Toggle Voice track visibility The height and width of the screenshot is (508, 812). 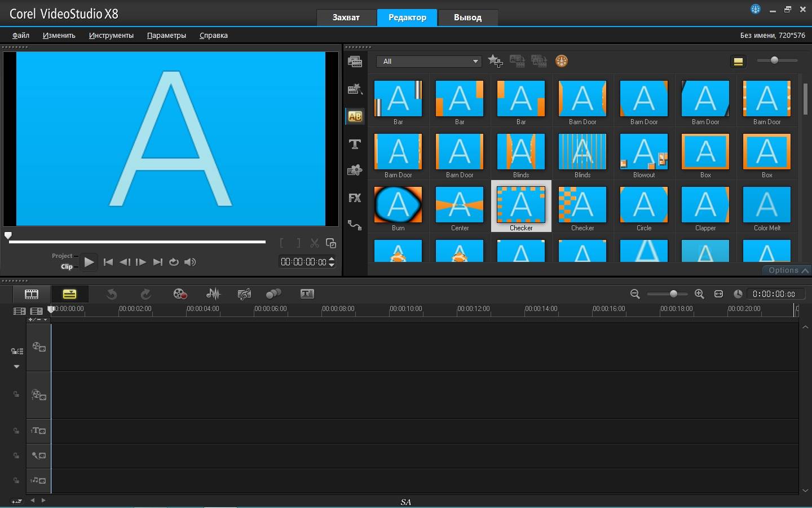pyautogui.click(x=39, y=456)
